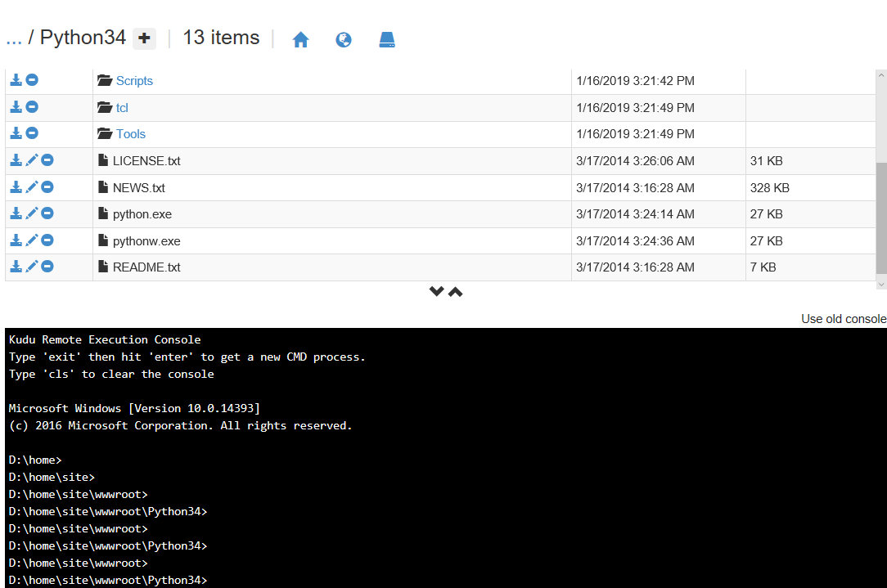Click the down chevron to expand console
887x588 pixels.
[437, 292]
